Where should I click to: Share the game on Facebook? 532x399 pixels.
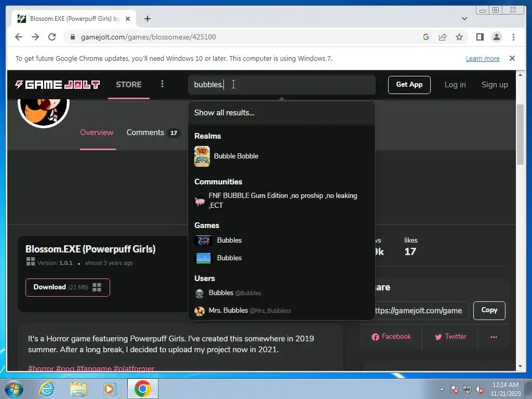391,337
